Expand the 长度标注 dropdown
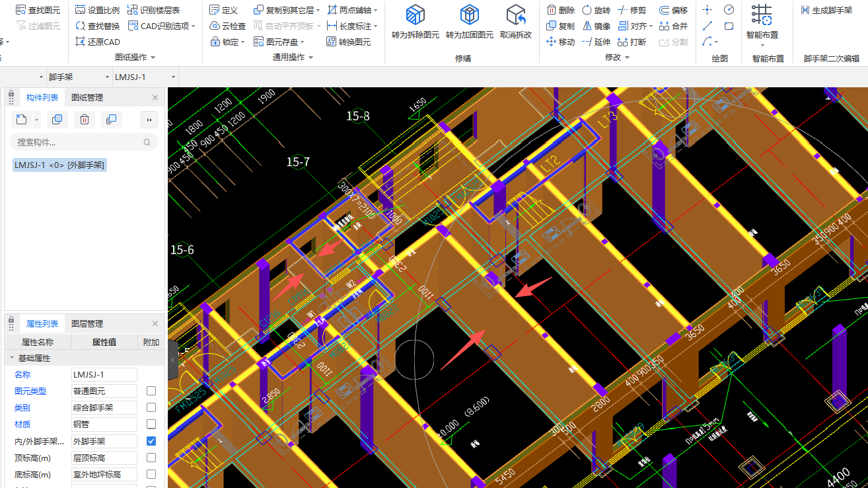868x488 pixels. (376, 26)
